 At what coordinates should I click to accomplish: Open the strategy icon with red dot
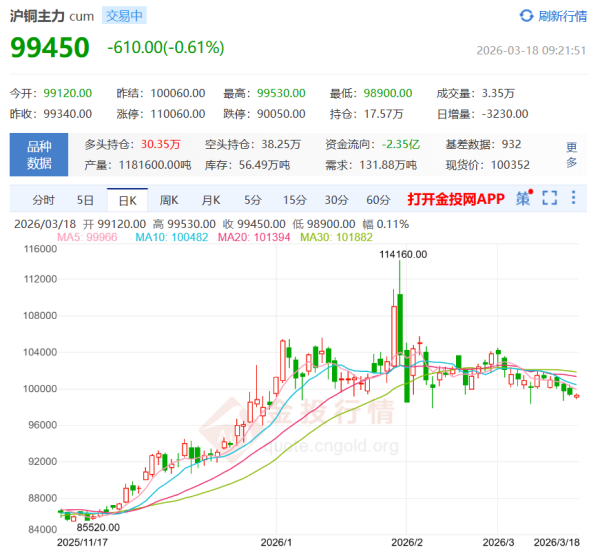[524, 198]
